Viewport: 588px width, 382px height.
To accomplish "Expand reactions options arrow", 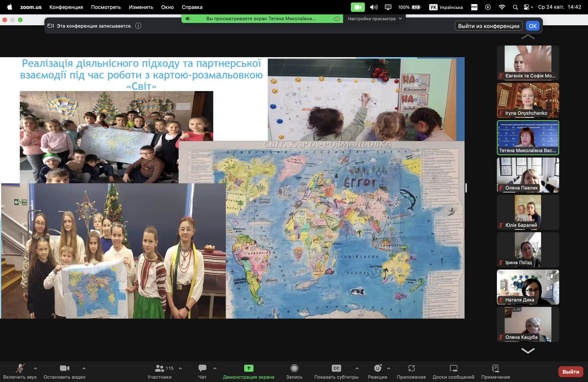I will click(x=389, y=368).
